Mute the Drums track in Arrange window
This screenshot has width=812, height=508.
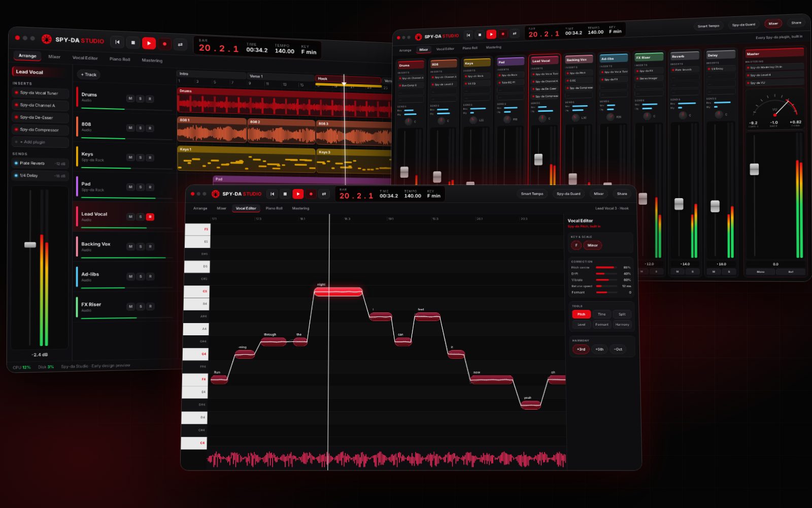[x=130, y=99]
